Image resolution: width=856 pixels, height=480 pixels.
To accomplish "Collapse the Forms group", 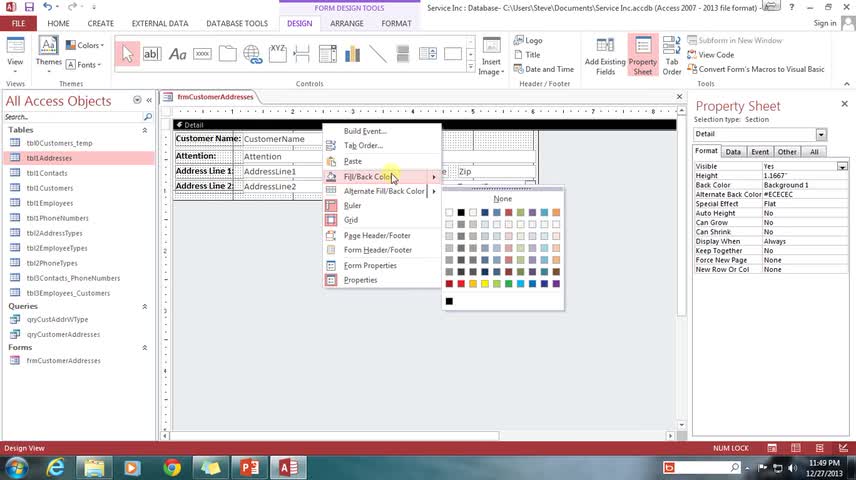I will [x=145, y=347].
